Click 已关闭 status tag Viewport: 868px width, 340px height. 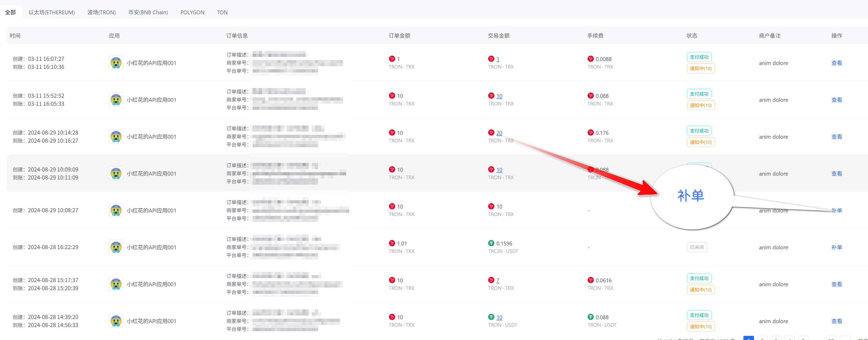coord(696,247)
